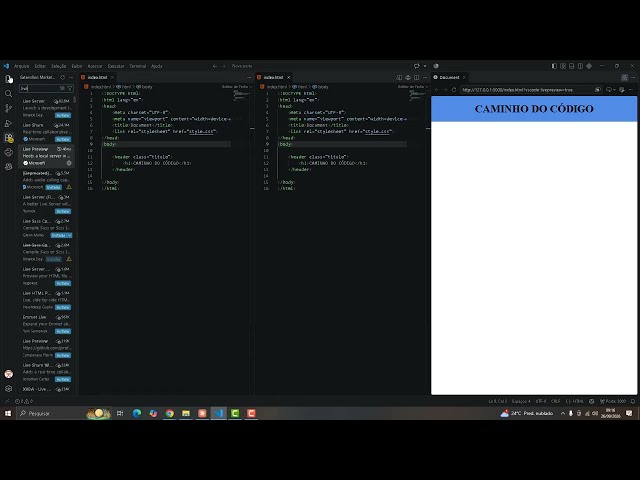This screenshot has width=640, height=480.
Task: Open the Terminal menu
Action: click(x=138, y=66)
